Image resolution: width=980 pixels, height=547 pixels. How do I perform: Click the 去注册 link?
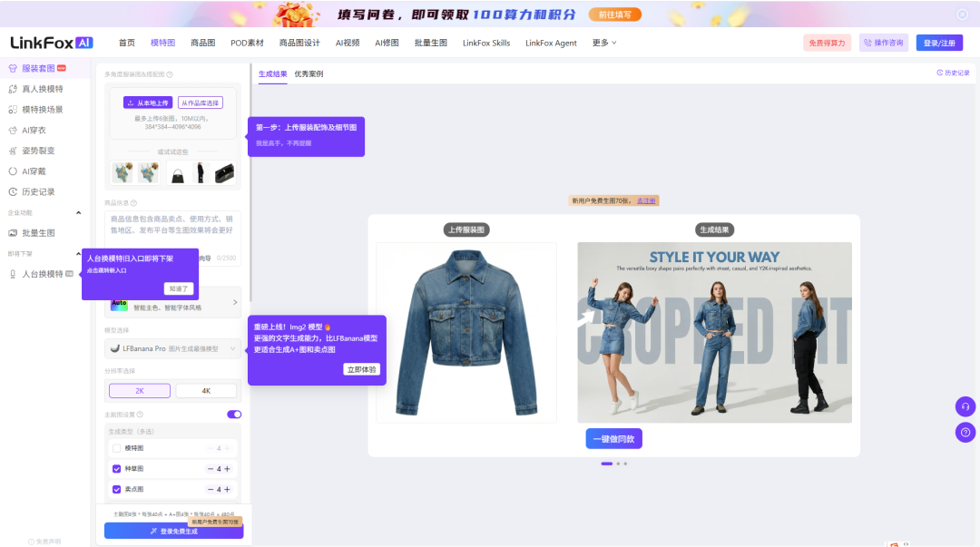(646, 200)
